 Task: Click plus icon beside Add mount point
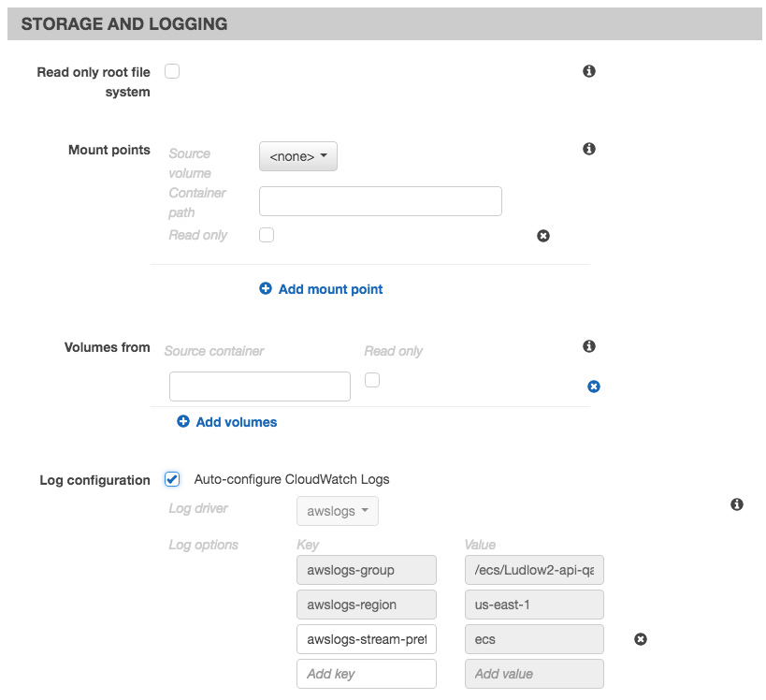tap(266, 289)
